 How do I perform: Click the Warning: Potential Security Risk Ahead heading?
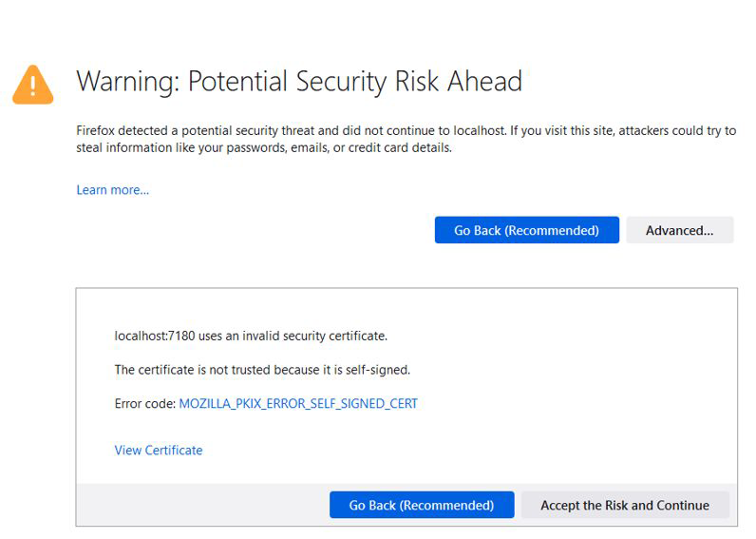click(x=299, y=82)
